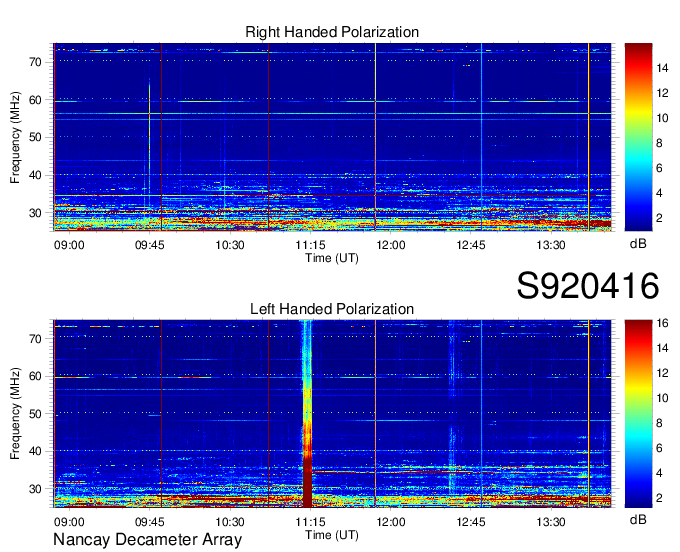Click the "12:45" tick under right-handed plot
This screenshot has width=680, height=552.
pyautogui.click(x=471, y=245)
